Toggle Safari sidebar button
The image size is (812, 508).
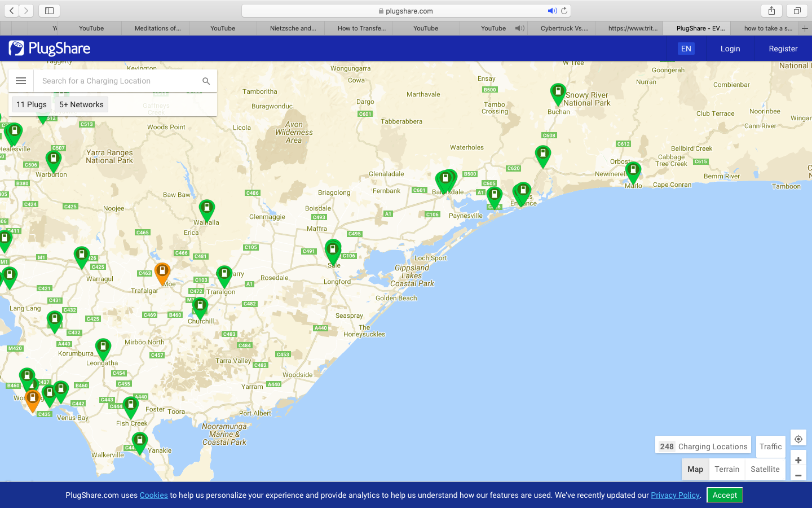tap(50, 11)
